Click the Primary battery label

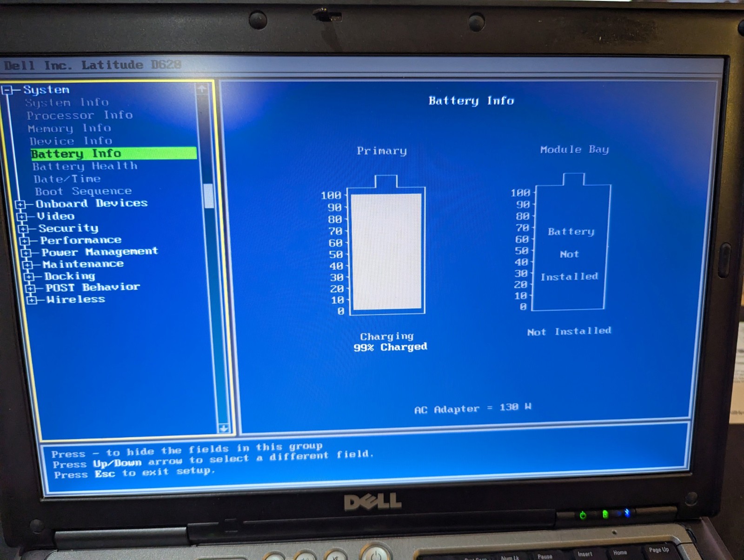coord(382,151)
